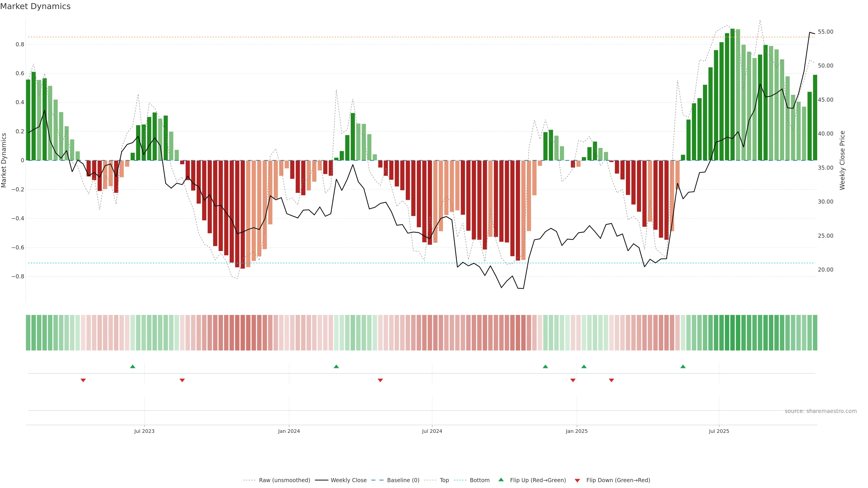Click the Flip Up marker just before Jul 2023

(x=132, y=366)
